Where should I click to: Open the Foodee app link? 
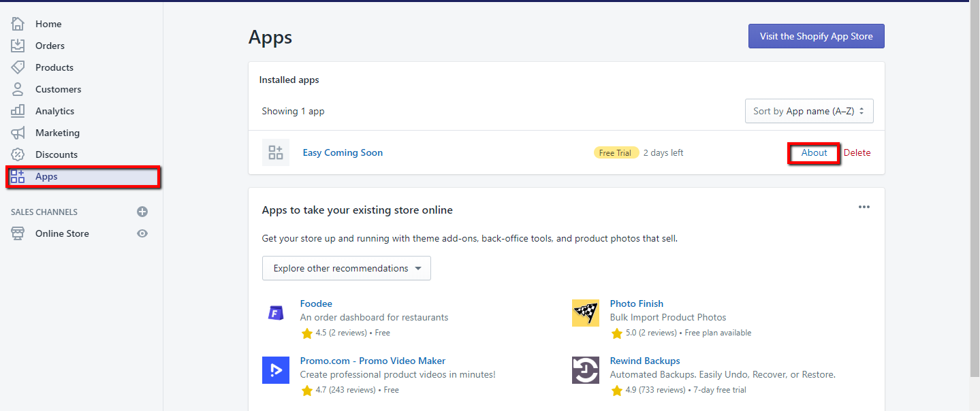click(x=316, y=303)
